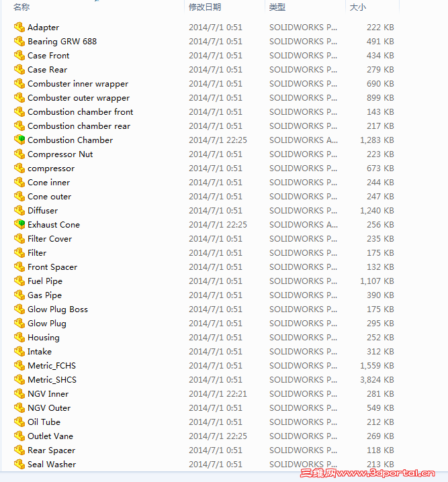
Task: Click the type cell of Exhaust Cone row
Action: point(304,225)
